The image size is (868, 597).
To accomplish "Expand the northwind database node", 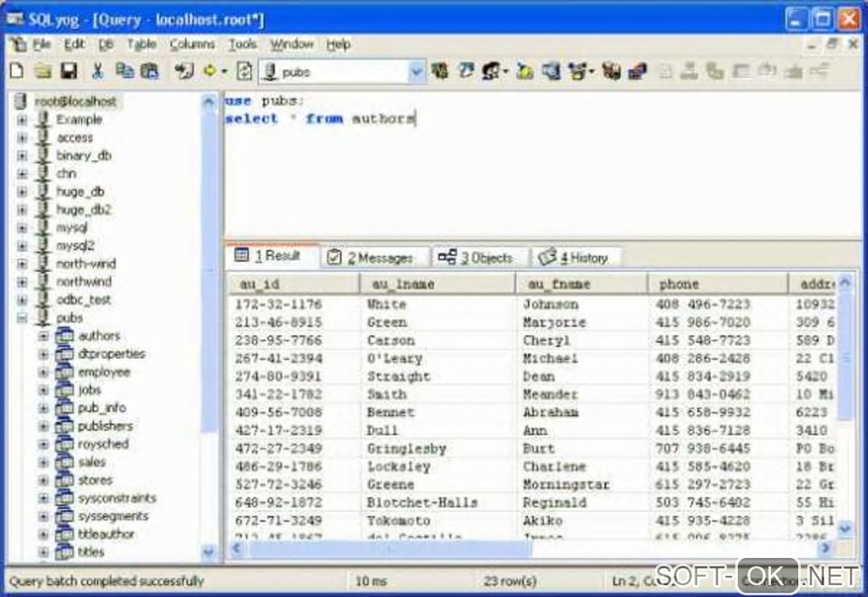I will pos(21,282).
